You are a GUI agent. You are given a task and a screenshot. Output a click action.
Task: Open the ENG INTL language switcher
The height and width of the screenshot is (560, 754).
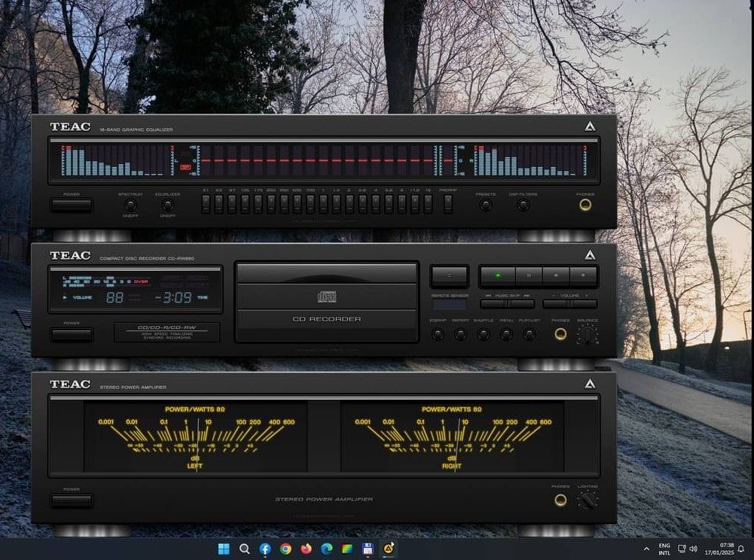click(664, 549)
